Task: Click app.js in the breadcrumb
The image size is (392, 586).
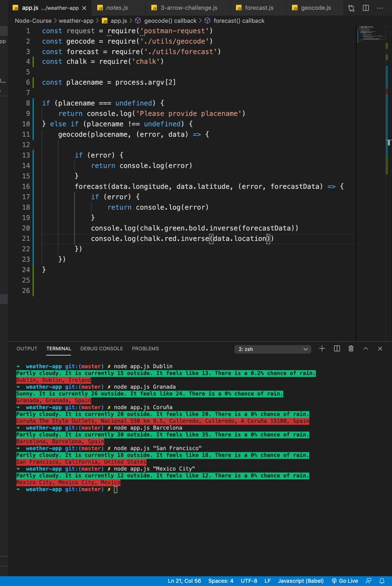Action: [119, 21]
